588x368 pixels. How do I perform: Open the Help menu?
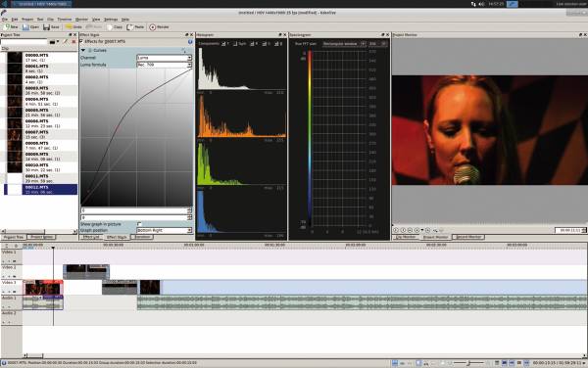click(125, 20)
